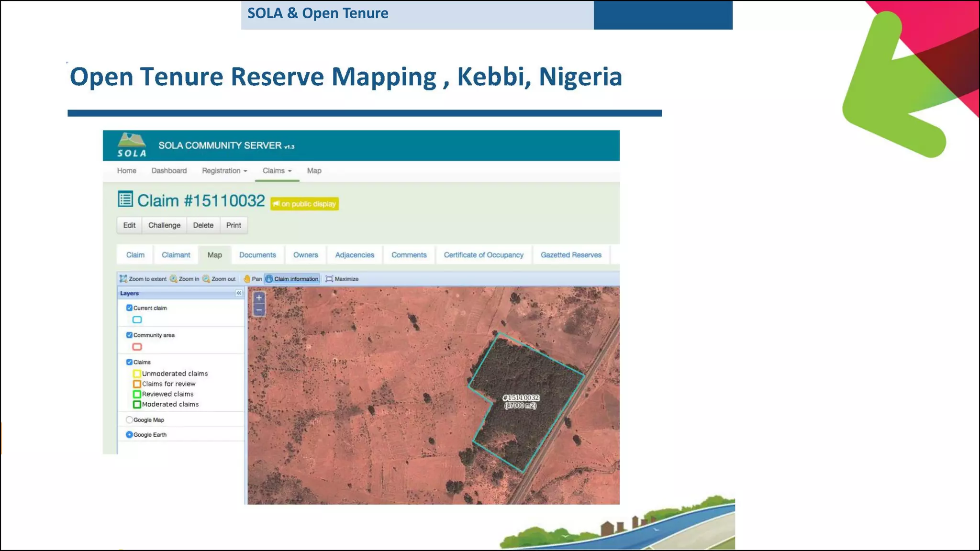Image resolution: width=980 pixels, height=551 pixels.
Task: Click the Maximize map icon
Action: [329, 279]
